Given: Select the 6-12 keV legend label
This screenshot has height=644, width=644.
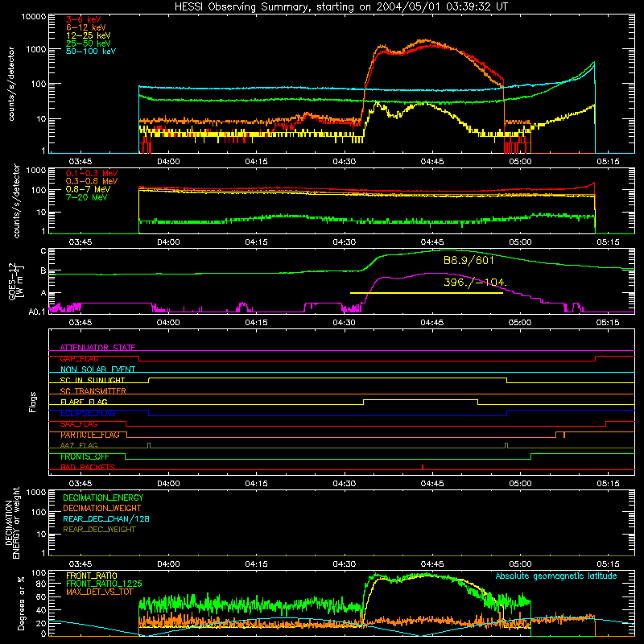Looking at the screenshot, I should [86, 27].
